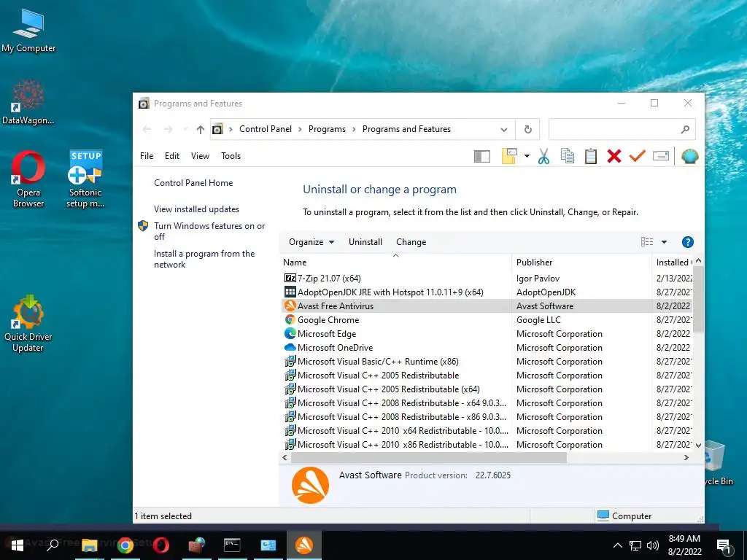This screenshot has height=560, width=747.
Task: Click the Rename toolbar icon
Action: point(661,156)
